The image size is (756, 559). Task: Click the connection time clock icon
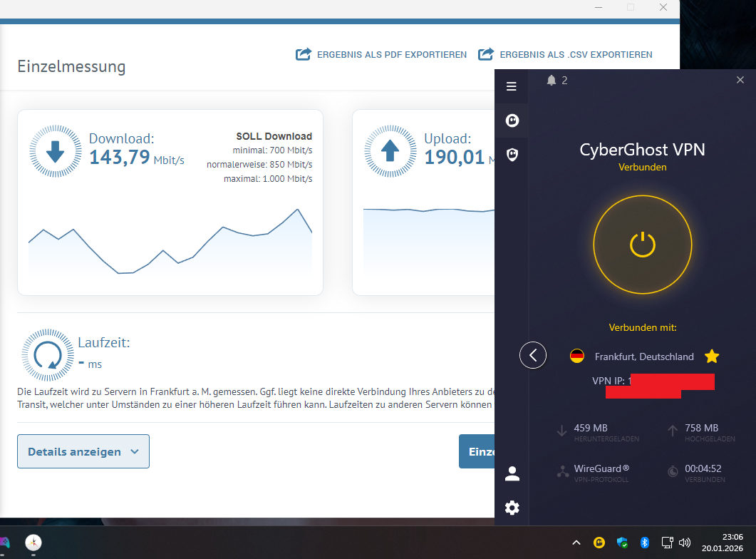click(x=673, y=471)
